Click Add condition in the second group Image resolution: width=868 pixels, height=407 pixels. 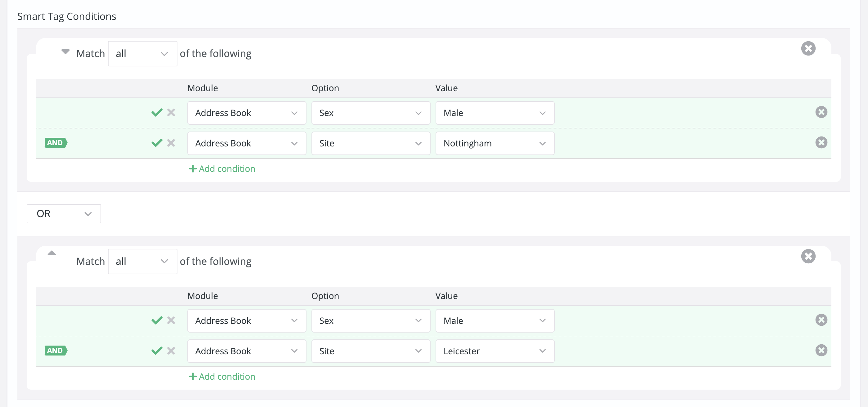[x=222, y=377]
